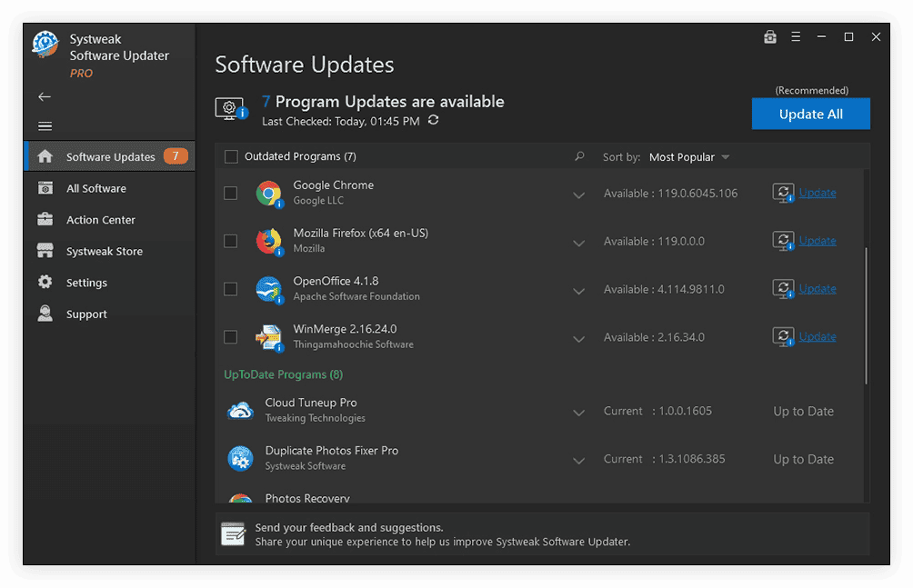Screen dimensions: 913x588
Task: Click Available : 2.16.34.0 version text
Action: (x=654, y=337)
